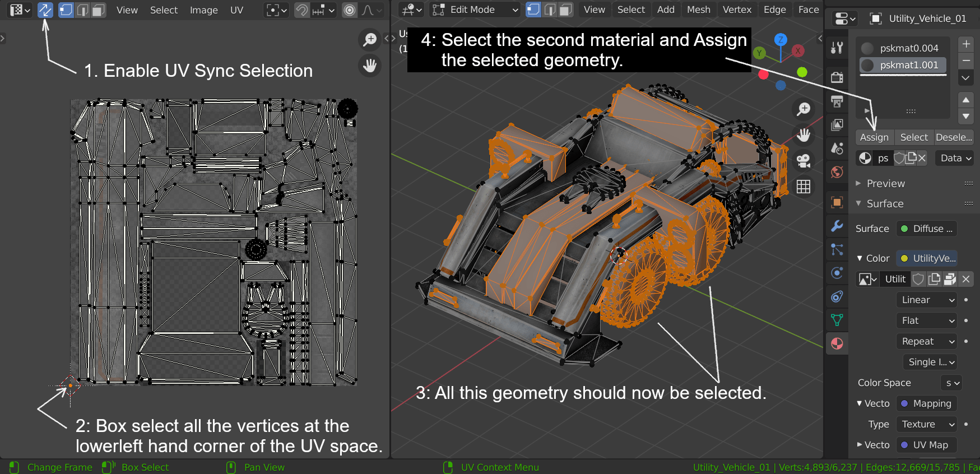Browse materials with sphere icon

(x=865, y=158)
